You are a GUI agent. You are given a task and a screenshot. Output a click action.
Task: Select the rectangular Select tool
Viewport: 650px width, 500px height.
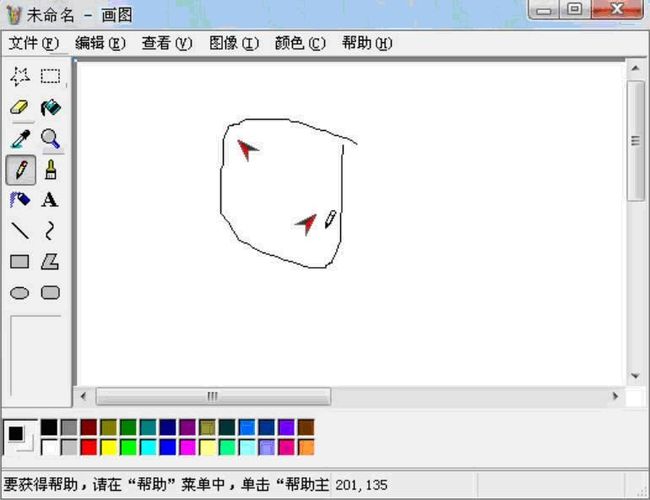pyautogui.click(x=50, y=76)
